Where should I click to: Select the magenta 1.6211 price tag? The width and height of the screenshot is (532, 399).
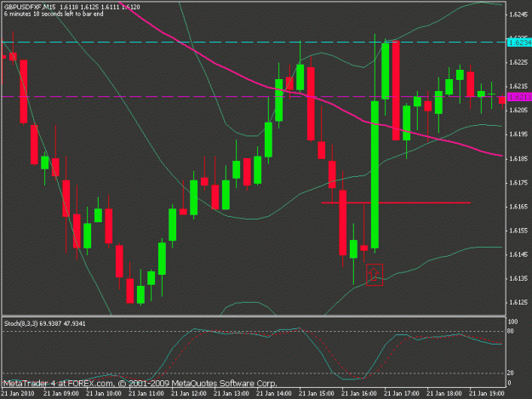click(519, 97)
